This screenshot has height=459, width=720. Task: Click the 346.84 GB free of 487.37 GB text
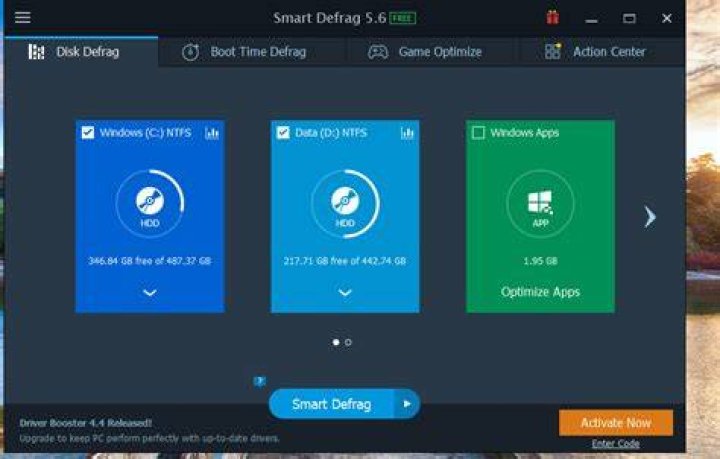[x=150, y=261]
